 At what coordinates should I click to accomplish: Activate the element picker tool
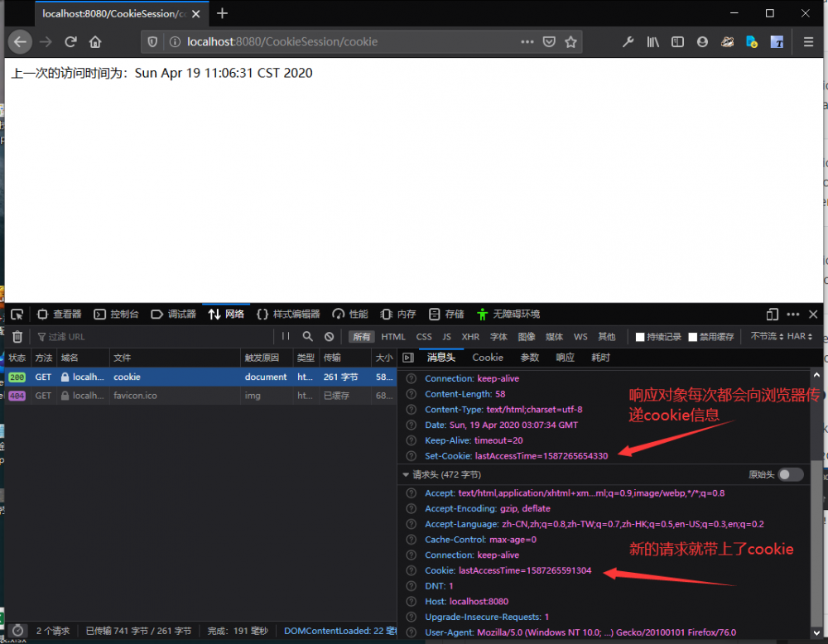[17, 315]
